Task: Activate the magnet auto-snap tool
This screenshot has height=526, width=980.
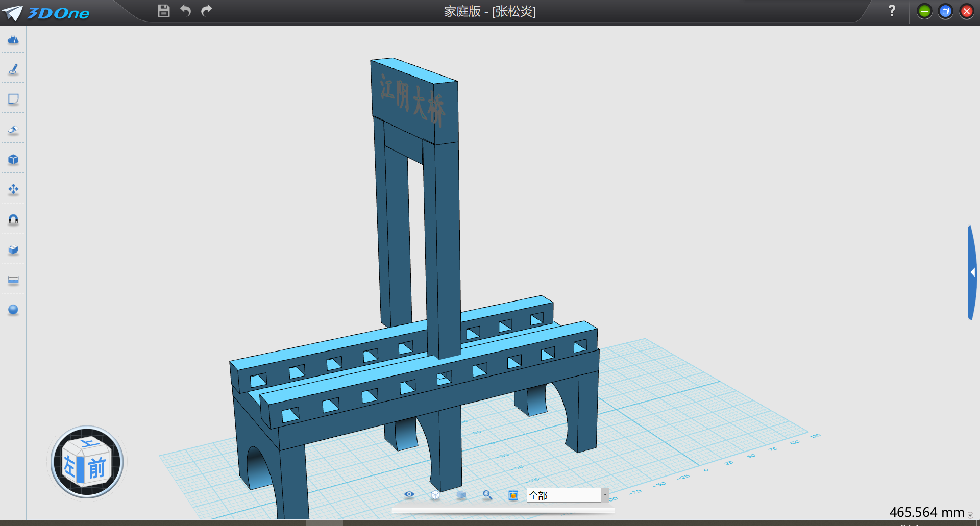Action: coord(13,219)
